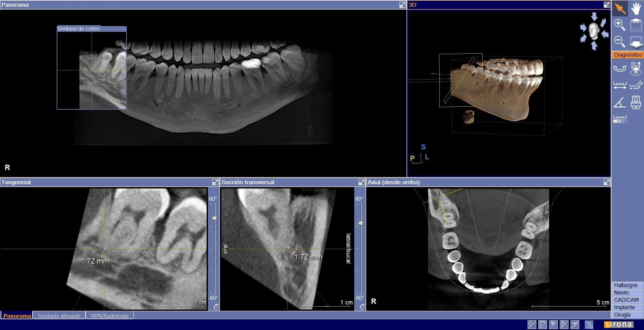Switch to the MPR/Radiología tab
644x330 pixels.
pyautogui.click(x=110, y=316)
